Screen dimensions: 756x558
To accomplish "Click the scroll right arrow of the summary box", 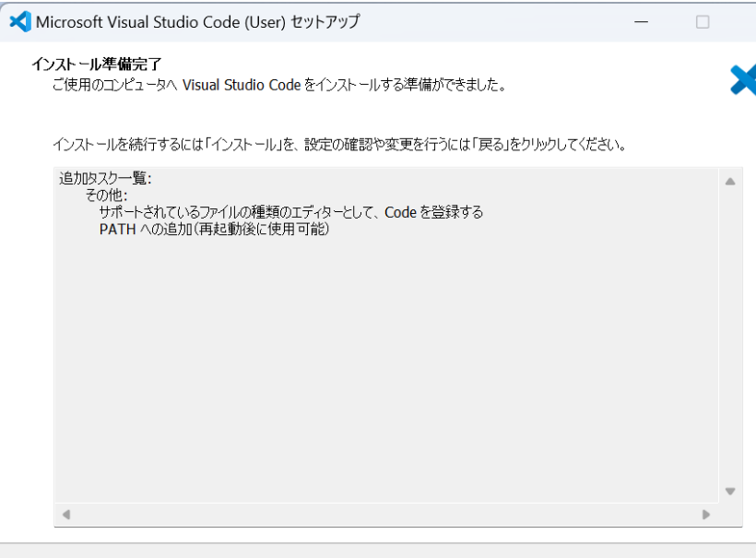I will coord(706,514).
